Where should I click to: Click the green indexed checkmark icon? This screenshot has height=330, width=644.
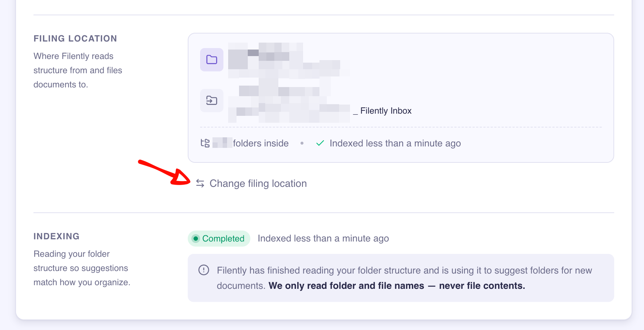coord(320,143)
